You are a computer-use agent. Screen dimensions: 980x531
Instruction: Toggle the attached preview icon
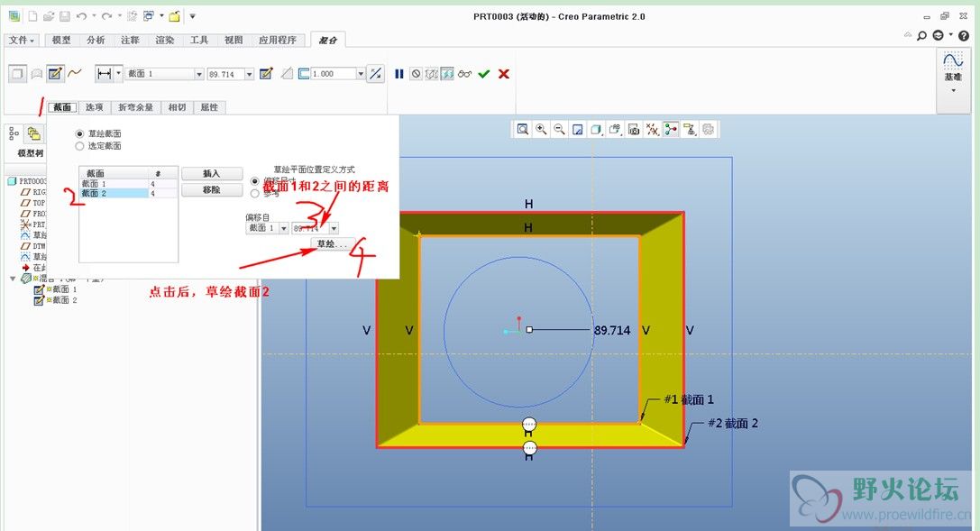[447, 74]
